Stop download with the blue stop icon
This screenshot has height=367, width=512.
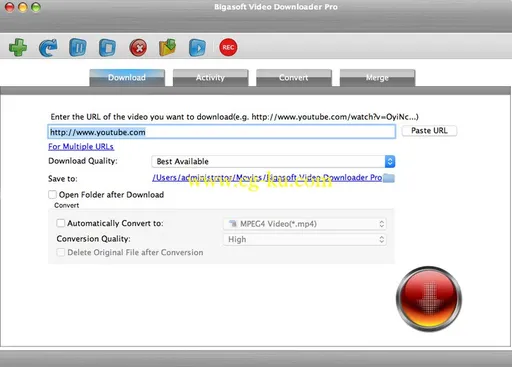(108, 48)
